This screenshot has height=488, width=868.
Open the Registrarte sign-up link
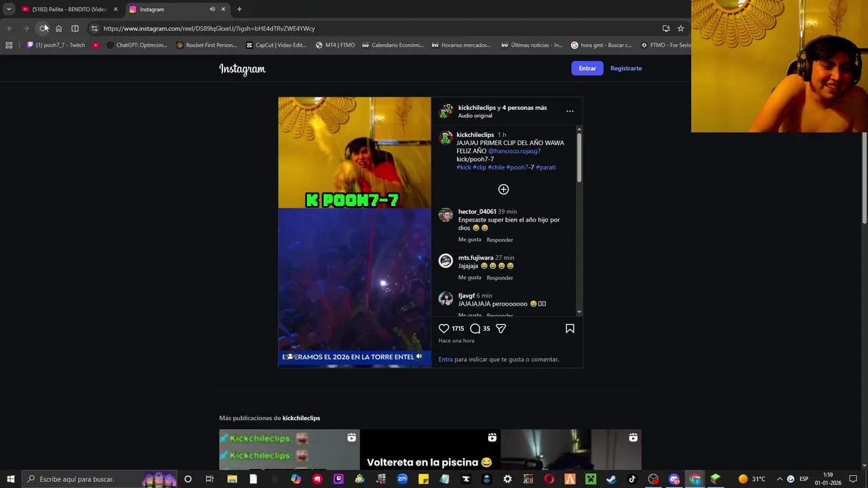pyautogui.click(x=626, y=68)
